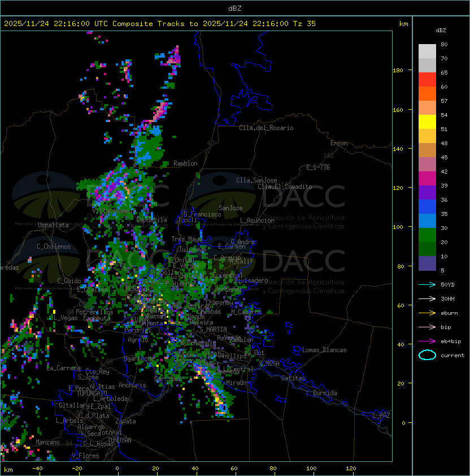Select the '-20' km axis tick label
The image size is (470, 476).
(x=77, y=469)
